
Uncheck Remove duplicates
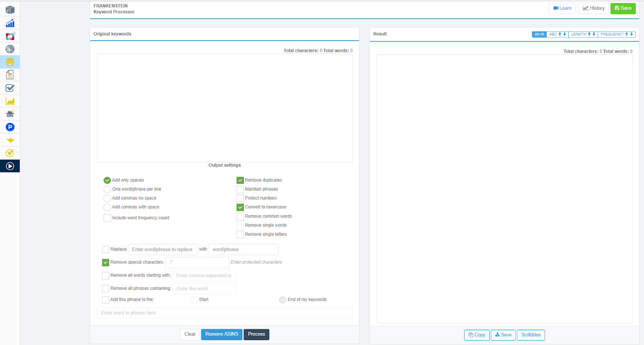(x=240, y=180)
